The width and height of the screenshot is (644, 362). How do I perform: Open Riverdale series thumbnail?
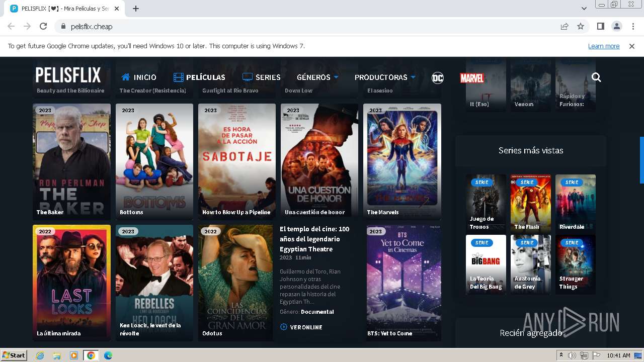(576, 204)
